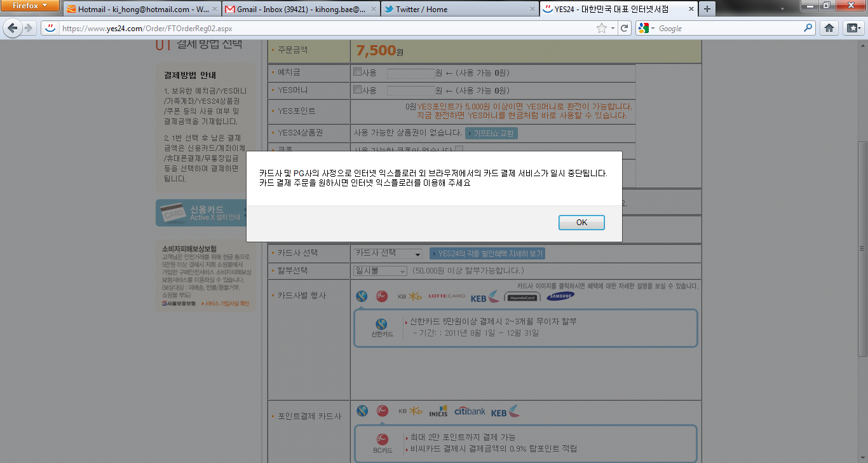868x463 pixels.
Task: Click the KEB logo in 포인트결제 카드사
Action: 505,411
